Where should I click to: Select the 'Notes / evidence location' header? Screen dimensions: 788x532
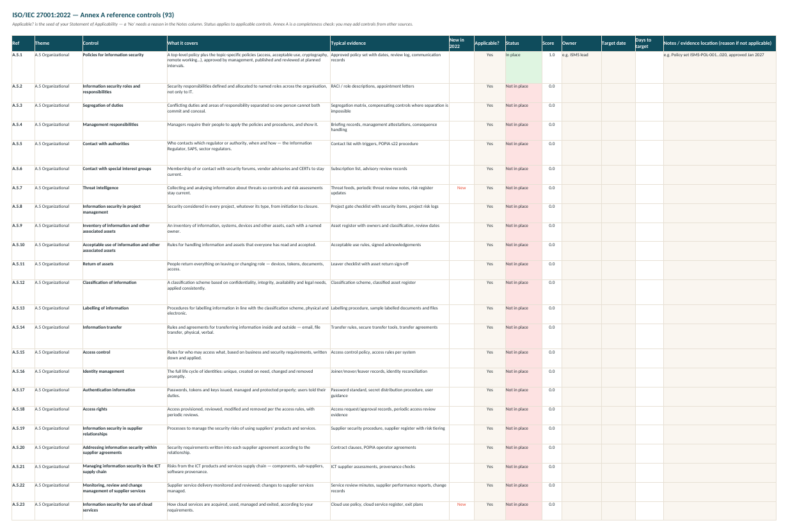pos(720,43)
